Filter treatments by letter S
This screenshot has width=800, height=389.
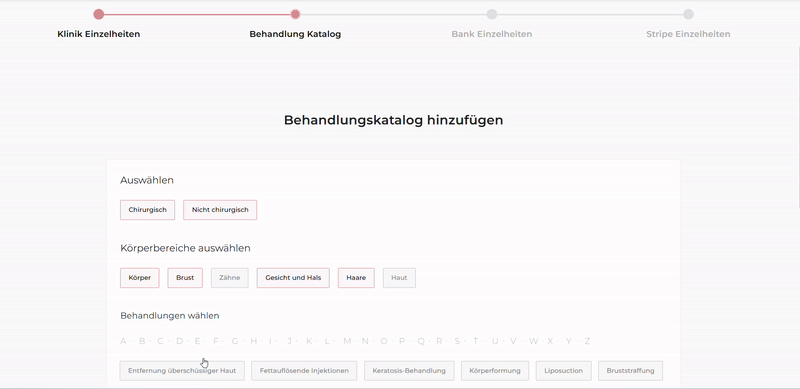pos(457,341)
